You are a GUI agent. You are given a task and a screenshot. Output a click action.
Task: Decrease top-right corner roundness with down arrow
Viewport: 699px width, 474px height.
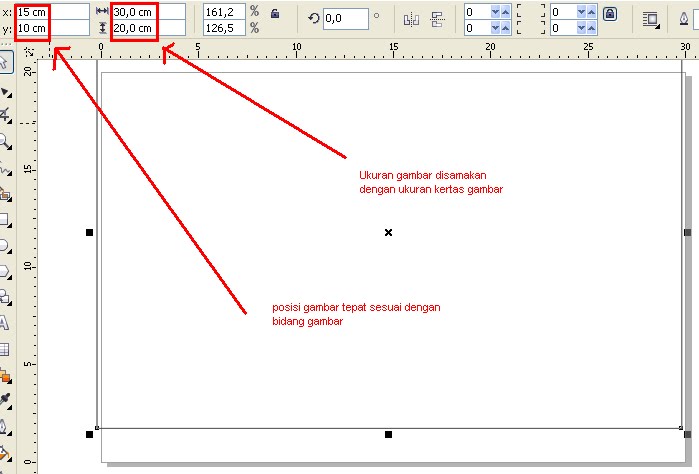[x=581, y=12]
